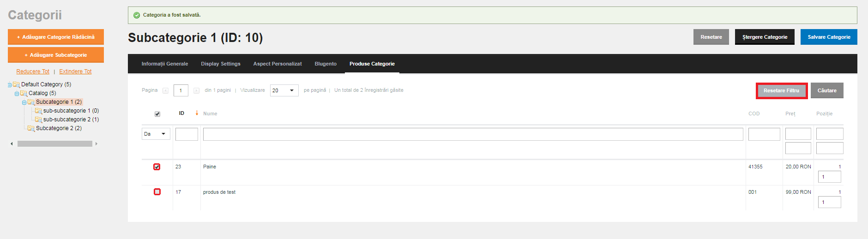Screen dimensions: 868x239
Task: Click the Reducere Tot link
Action: 33,72
